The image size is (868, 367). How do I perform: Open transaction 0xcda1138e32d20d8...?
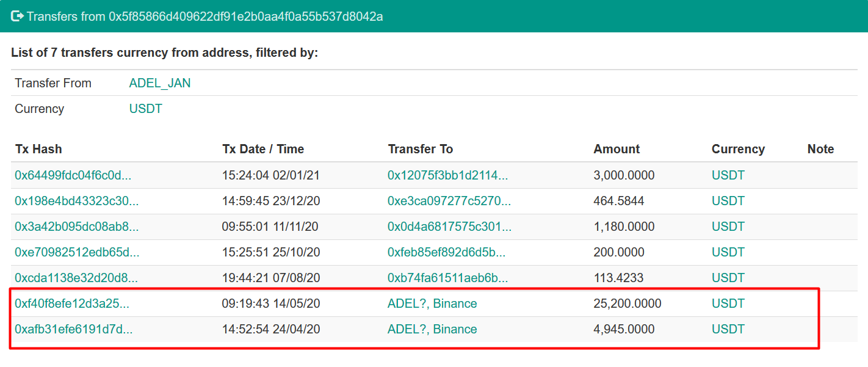tap(76, 278)
